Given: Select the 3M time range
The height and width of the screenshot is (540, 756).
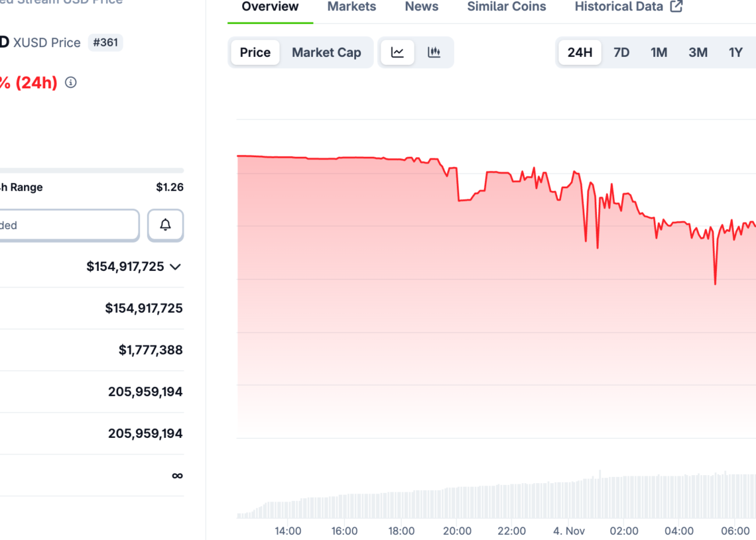Looking at the screenshot, I should 698,52.
